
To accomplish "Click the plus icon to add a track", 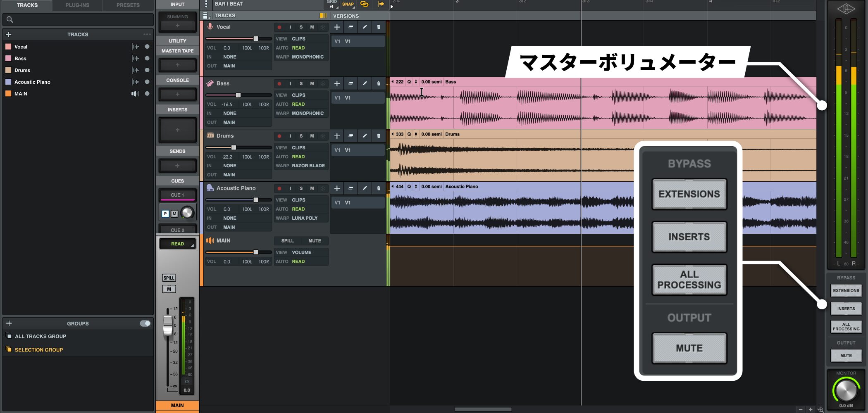I will (9, 35).
